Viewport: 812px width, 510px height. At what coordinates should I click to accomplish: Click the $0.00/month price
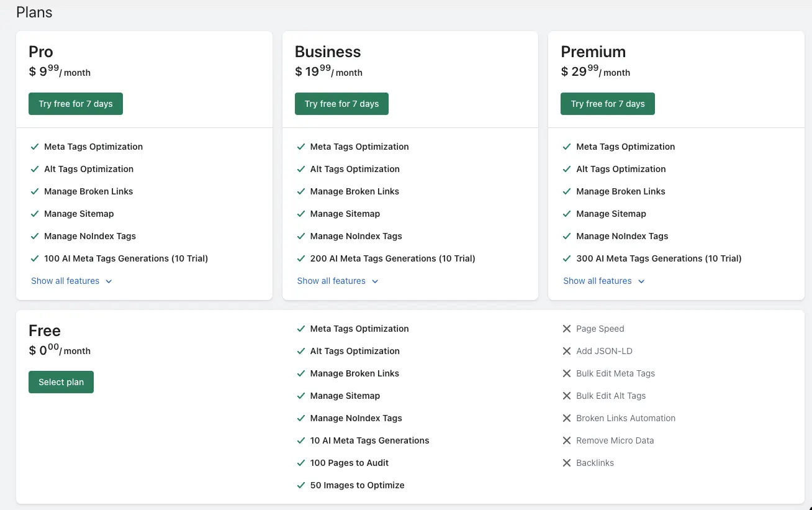(x=60, y=350)
